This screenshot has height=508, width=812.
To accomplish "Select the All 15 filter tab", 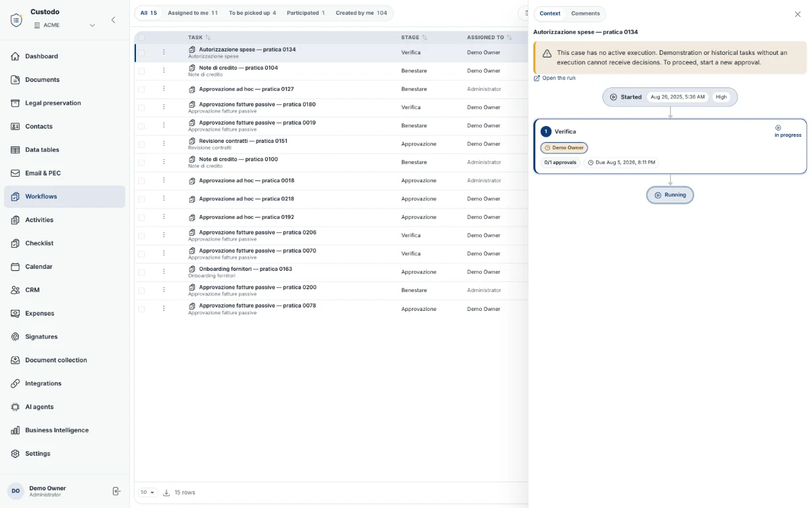I will click(148, 13).
